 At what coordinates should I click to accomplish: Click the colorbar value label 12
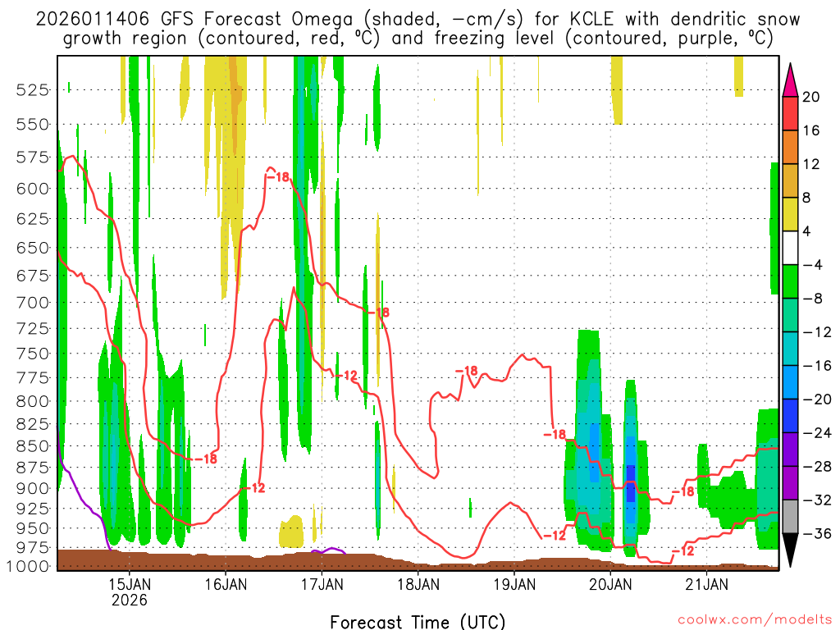811,164
